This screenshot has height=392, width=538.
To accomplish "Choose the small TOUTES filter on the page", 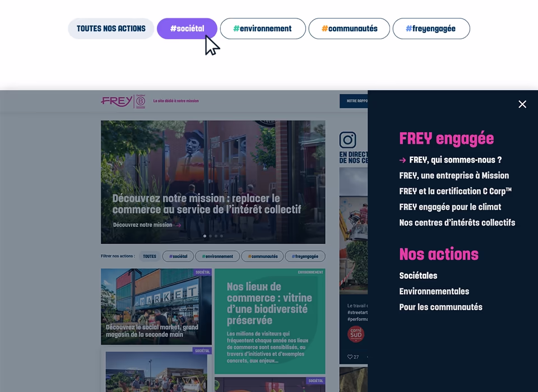I will click(150, 256).
